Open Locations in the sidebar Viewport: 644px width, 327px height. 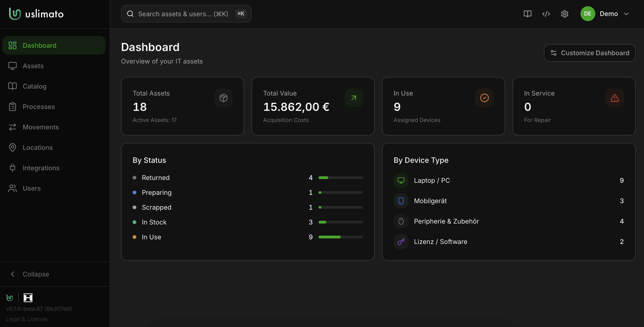[54, 147]
